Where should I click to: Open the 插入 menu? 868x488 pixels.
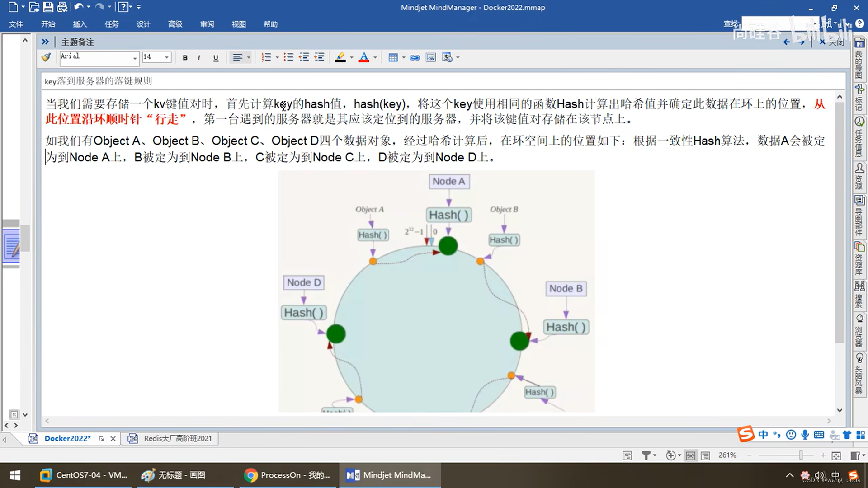(x=80, y=24)
